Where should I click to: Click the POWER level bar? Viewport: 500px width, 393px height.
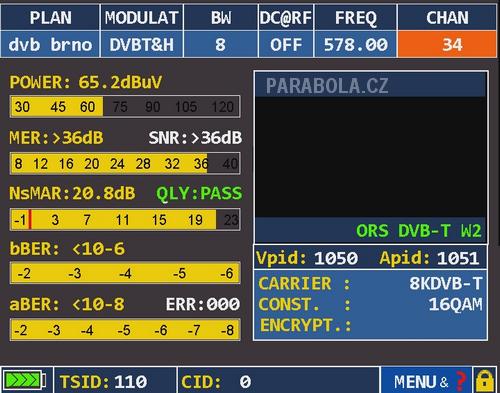[125, 107]
